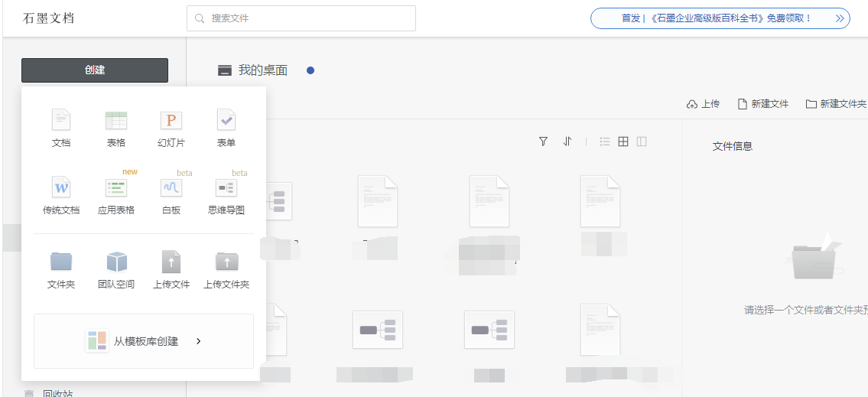Screen dimensions: 868x397
Task: Open the file filter funnel icon
Action: click(543, 142)
